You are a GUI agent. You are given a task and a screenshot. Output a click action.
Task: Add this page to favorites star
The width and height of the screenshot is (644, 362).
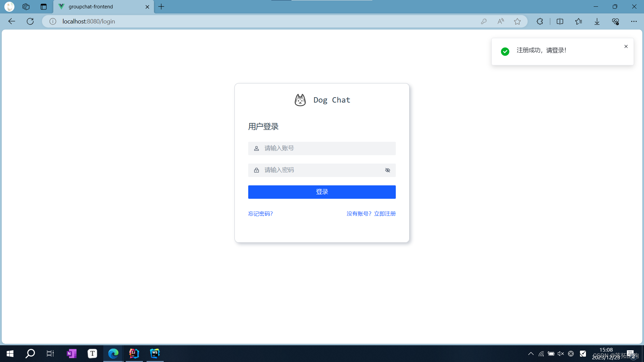coord(517,21)
